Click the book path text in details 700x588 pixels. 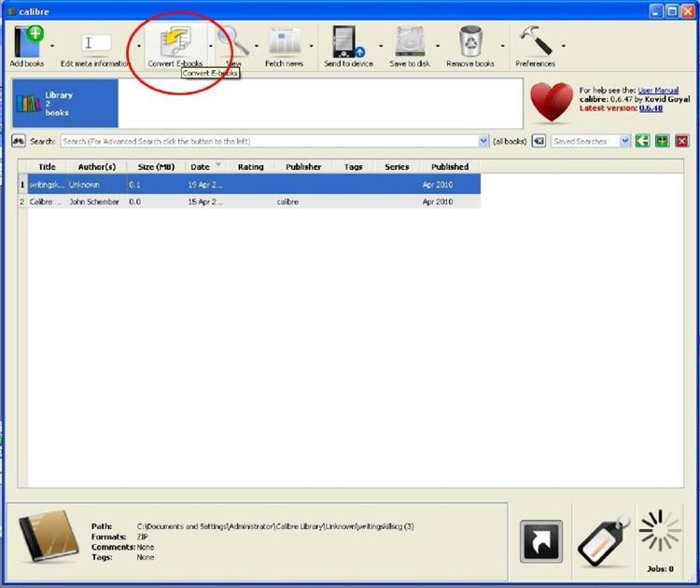coord(275,526)
